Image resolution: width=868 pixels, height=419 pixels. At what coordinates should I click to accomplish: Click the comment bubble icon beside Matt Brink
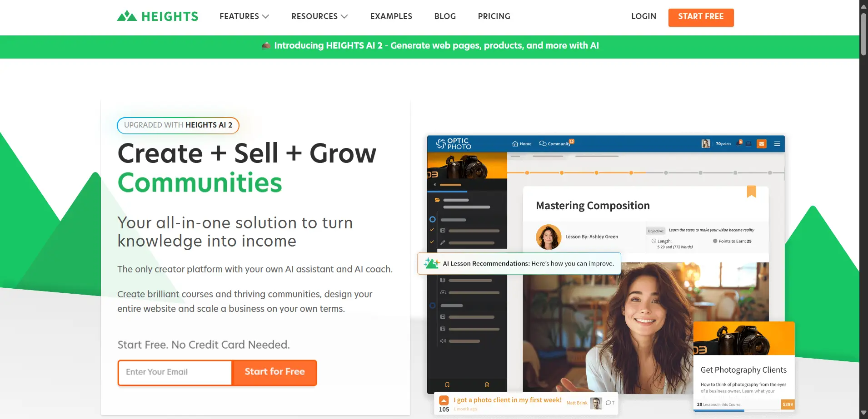608,403
